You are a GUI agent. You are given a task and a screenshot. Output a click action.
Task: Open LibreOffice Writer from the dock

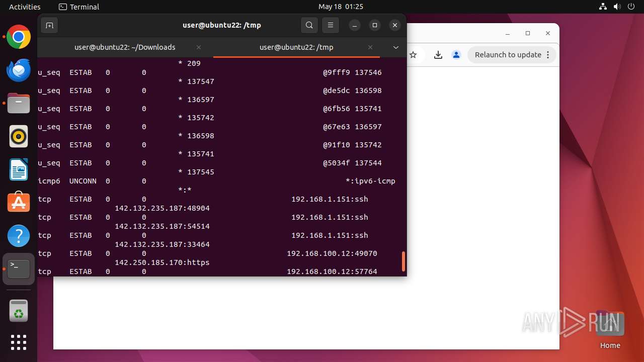pos(19,170)
